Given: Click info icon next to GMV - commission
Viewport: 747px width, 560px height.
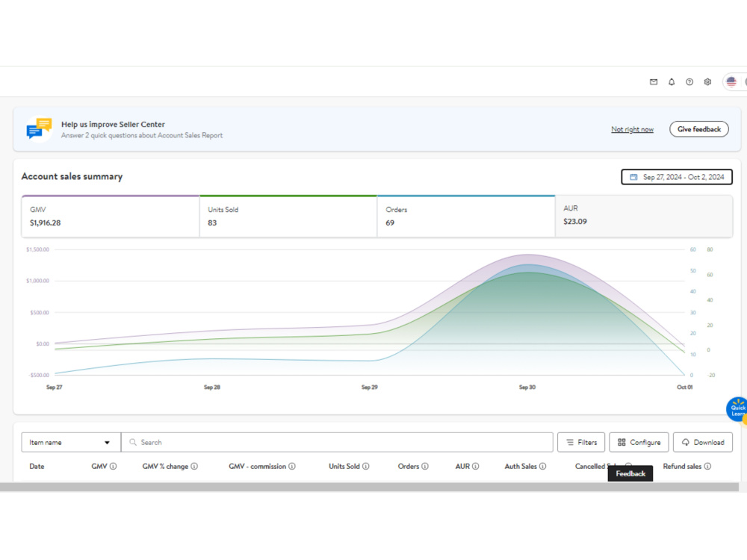Looking at the screenshot, I should pyautogui.click(x=292, y=466).
